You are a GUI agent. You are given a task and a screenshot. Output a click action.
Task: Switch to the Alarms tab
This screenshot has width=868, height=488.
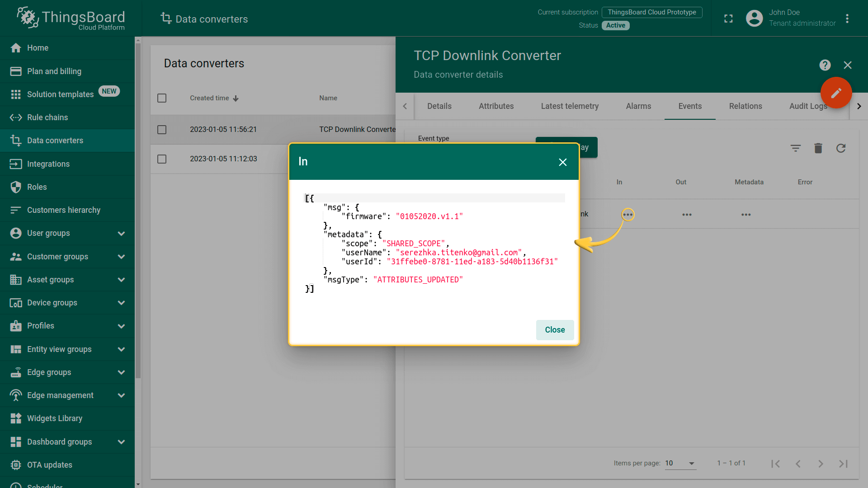(x=638, y=106)
